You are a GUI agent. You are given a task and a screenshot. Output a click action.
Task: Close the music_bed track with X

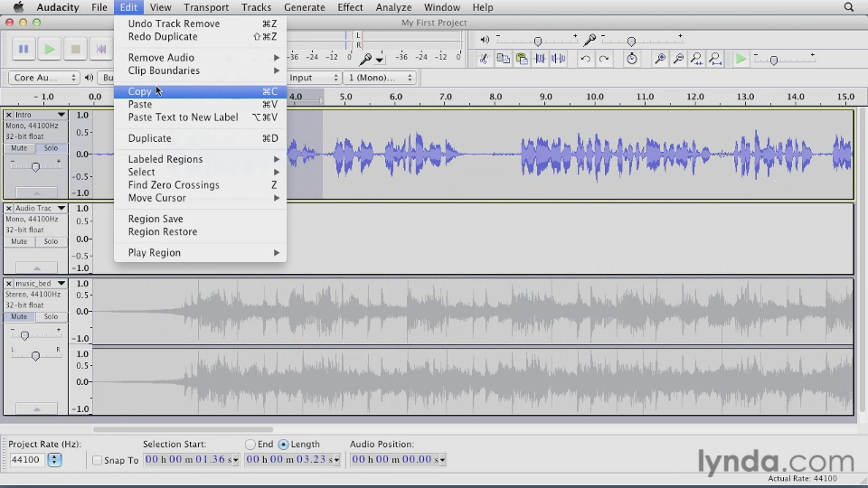9,283
